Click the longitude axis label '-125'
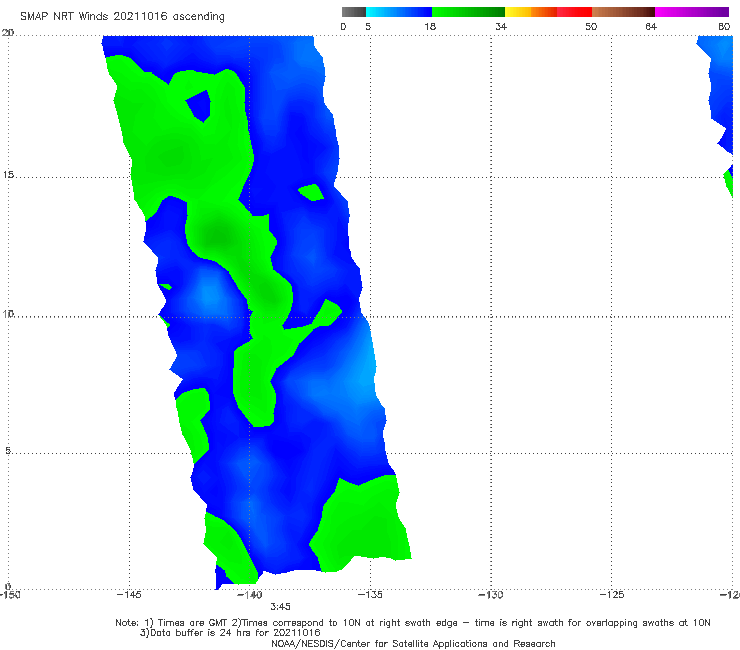Viewport: 740px width, 650px height. click(x=612, y=594)
